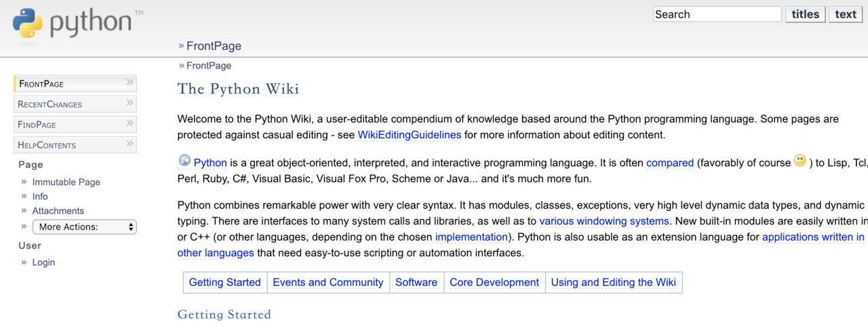Click the titles search button
868x326 pixels.
pos(806,14)
